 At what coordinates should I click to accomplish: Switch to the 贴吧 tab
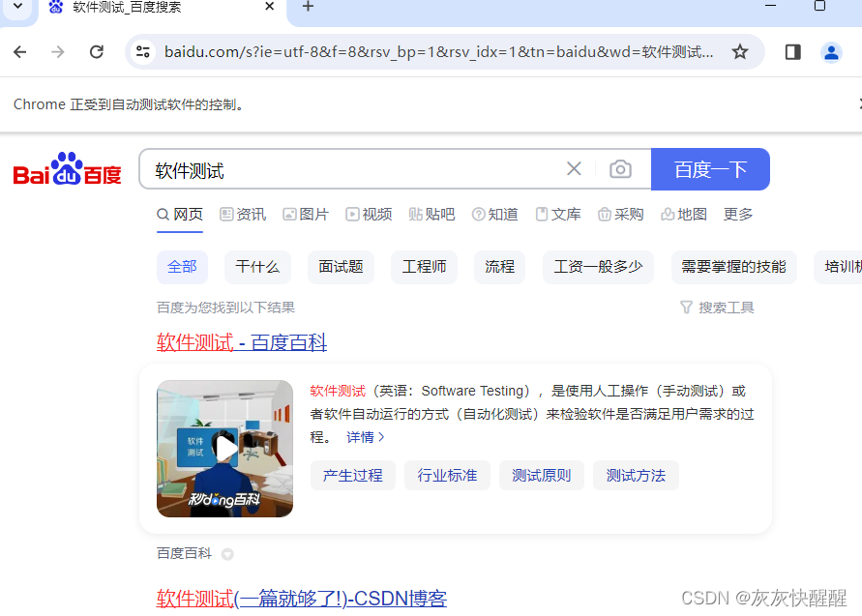[x=431, y=215]
